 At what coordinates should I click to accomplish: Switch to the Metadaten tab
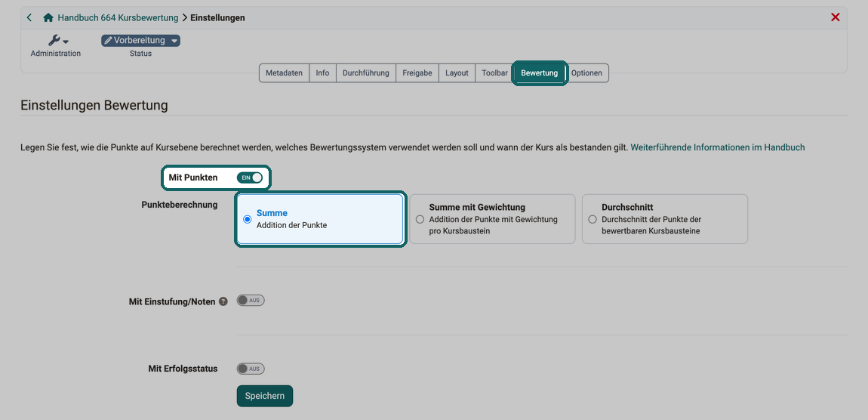[284, 73]
